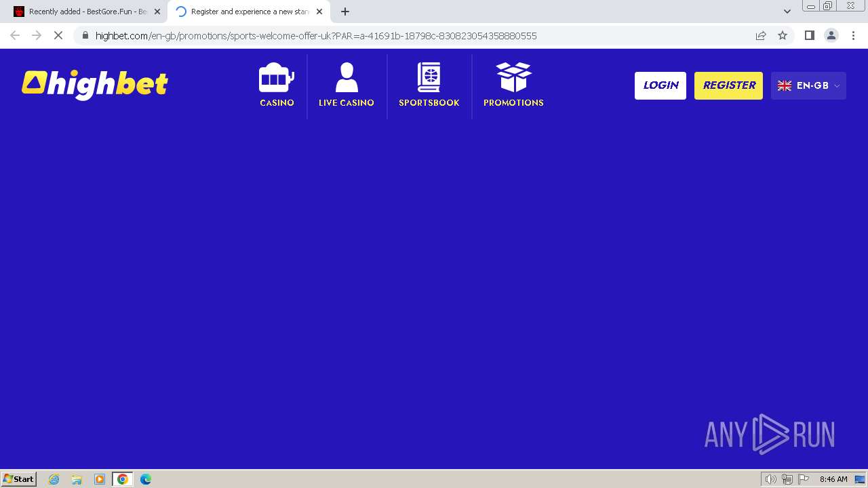Click the PROMOTIONS menu label
This screenshot has width=868, height=488.
coord(513,103)
